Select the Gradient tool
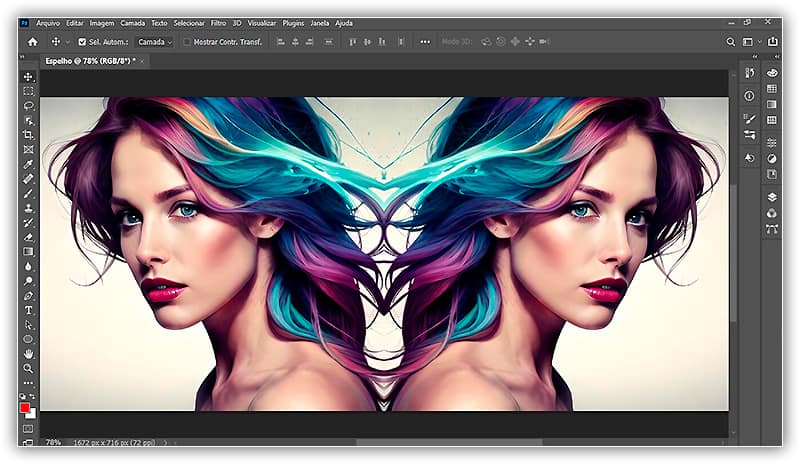 [x=28, y=252]
